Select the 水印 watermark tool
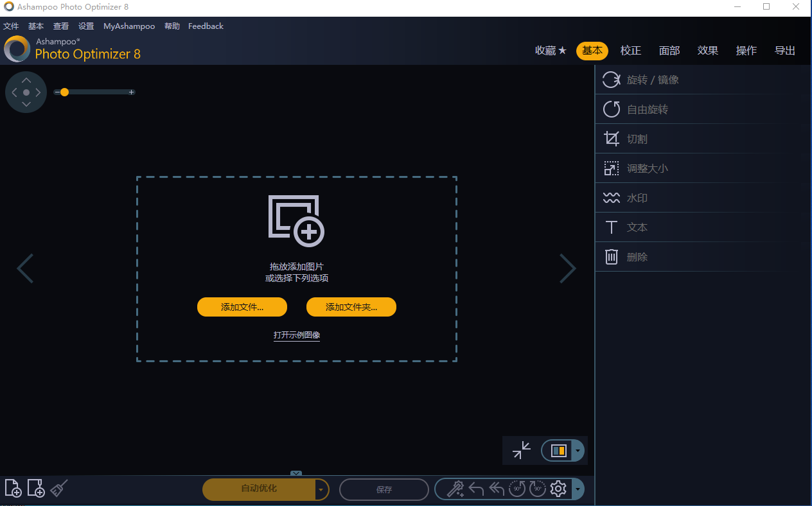Image resolution: width=812 pixels, height=506 pixels. [x=703, y=198]
